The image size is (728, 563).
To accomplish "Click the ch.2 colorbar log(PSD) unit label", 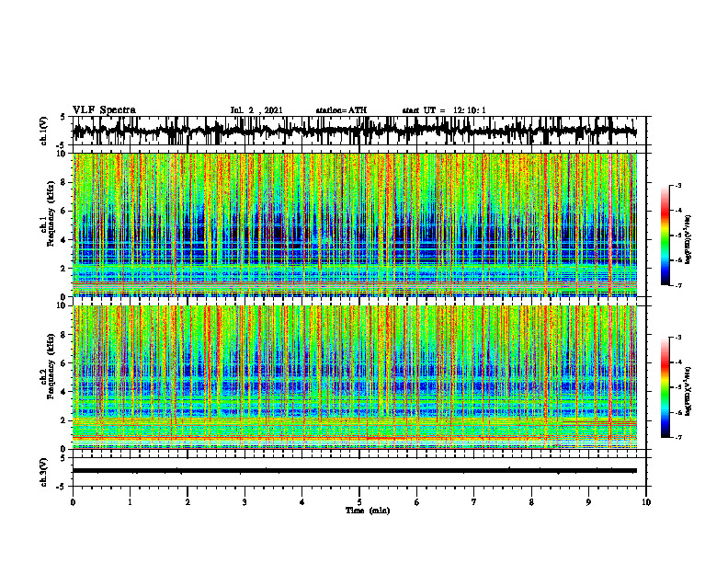I will click(x=688, y=391).
